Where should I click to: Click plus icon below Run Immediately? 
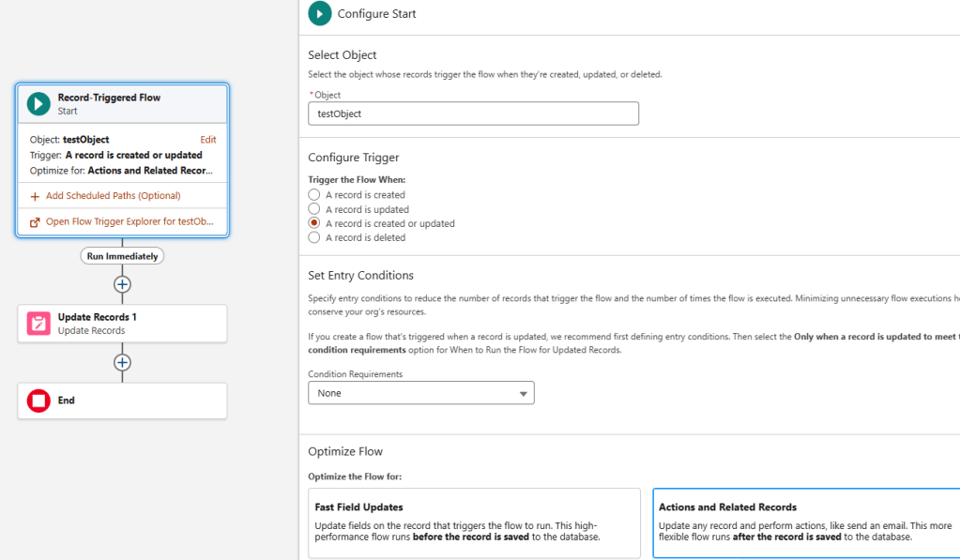[122, 284]
